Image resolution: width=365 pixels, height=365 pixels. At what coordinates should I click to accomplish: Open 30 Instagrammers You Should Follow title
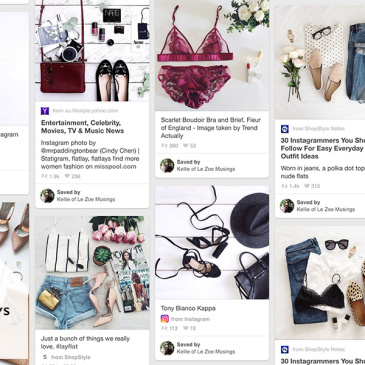point(323,148)
